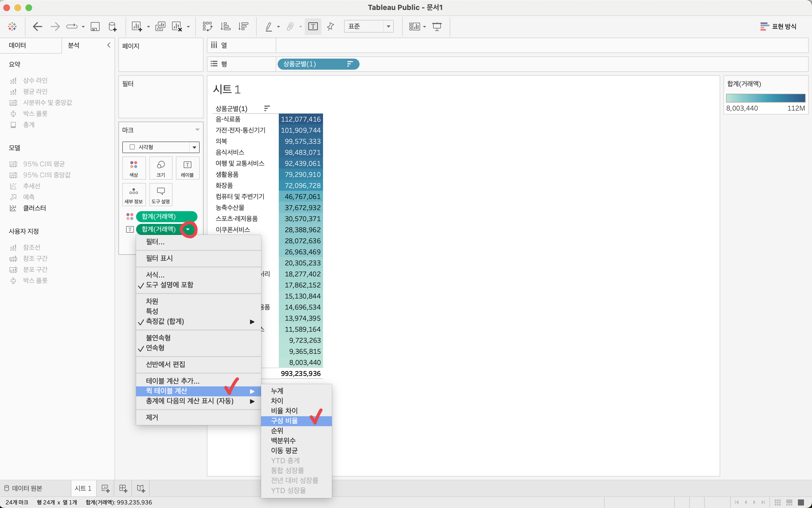
Task: Click the swap rows and columns icon
Action: tap(207, 26)
